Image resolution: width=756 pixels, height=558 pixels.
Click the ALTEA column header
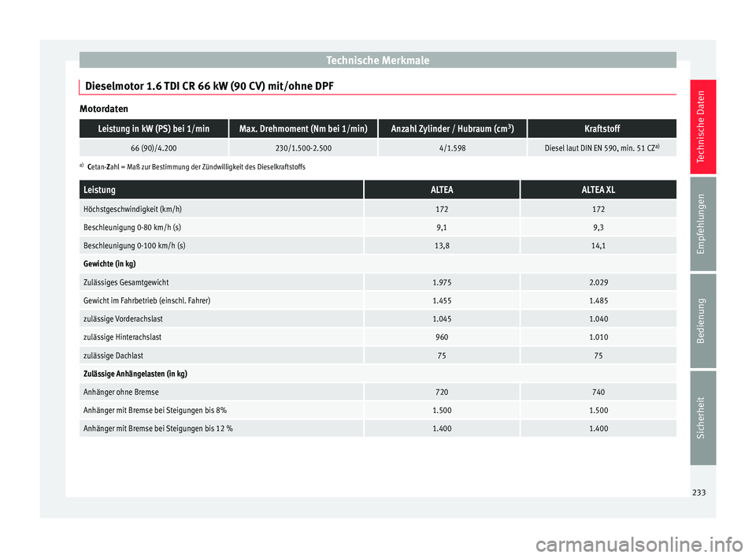coord(442,190)
